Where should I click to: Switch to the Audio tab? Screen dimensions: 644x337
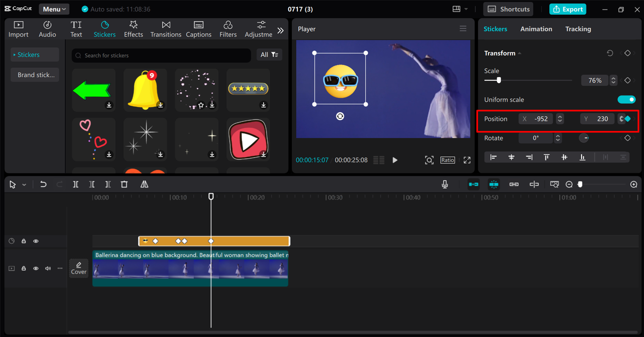pyautogui.click(x=47, y=29)
